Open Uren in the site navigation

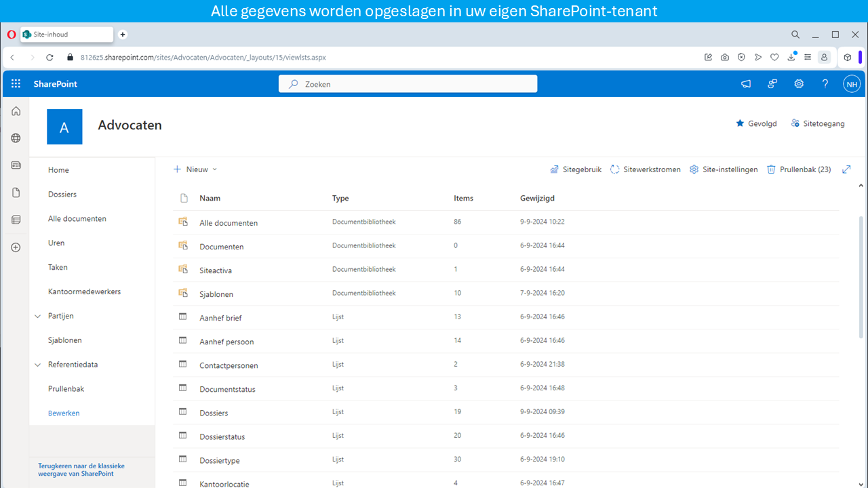(x=56, y=243)
